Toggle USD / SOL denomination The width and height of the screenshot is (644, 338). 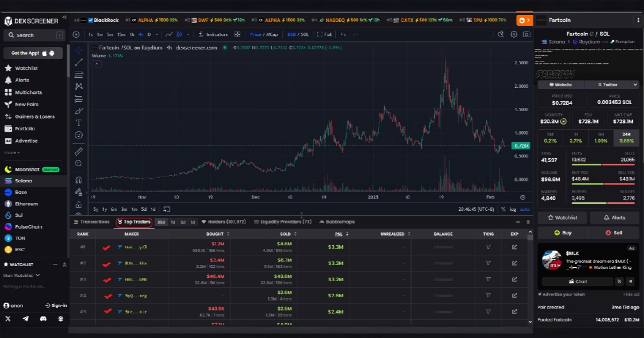(298, 34)
